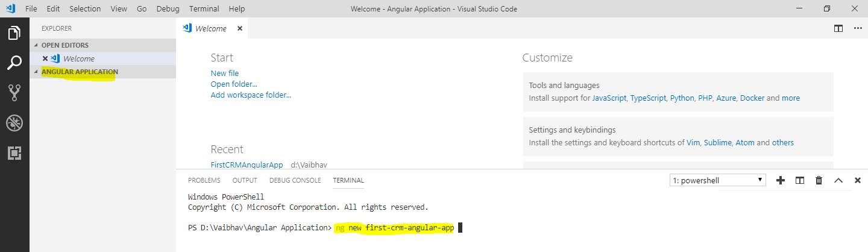Click the VS Code logo in title bar
The width and height of the screenshot is (868, 252).
tap(9, 9)
